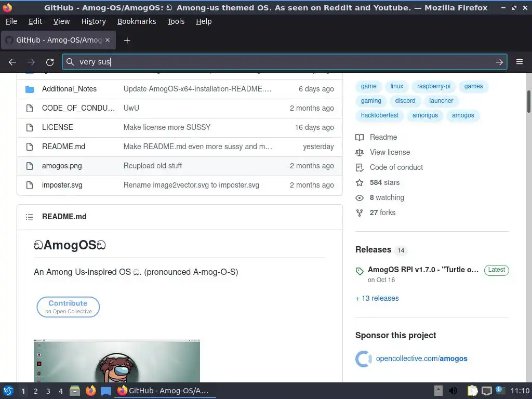Open the Releases heading link
The height and width of the screenshot is (399, 532).
point(373,250)
